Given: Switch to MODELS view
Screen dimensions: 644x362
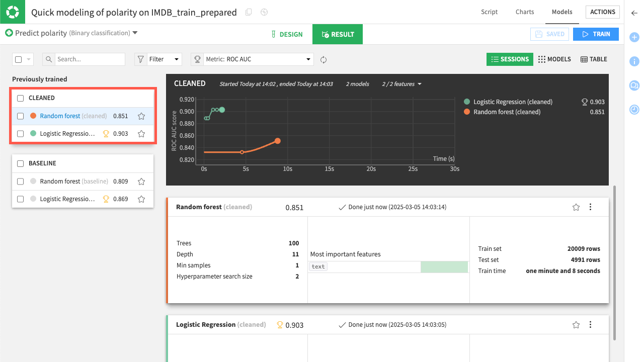Looking at the screenshot, I should (554, 59).
